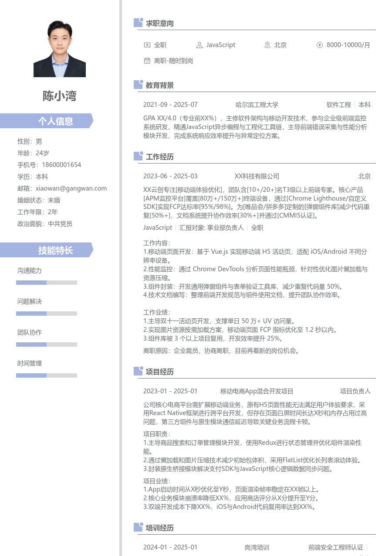Click the name 陈小湾 under the photo
The image size is (392, 556).
59,96
